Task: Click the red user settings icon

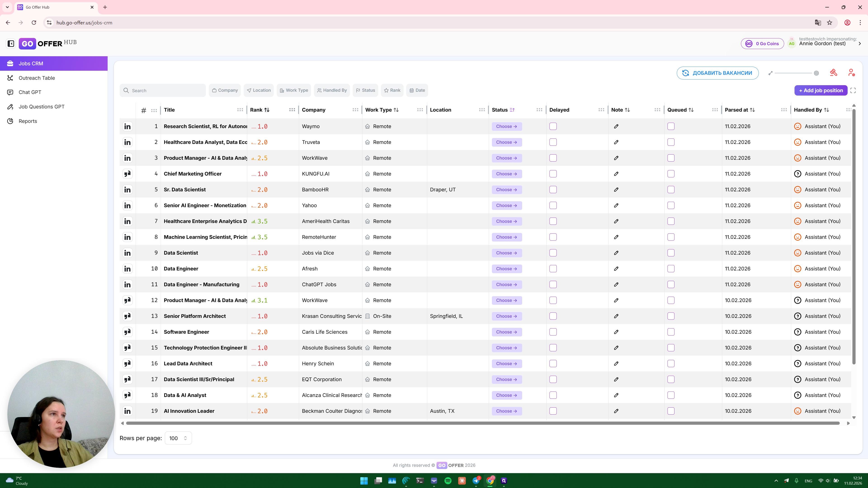Action: 851,73
